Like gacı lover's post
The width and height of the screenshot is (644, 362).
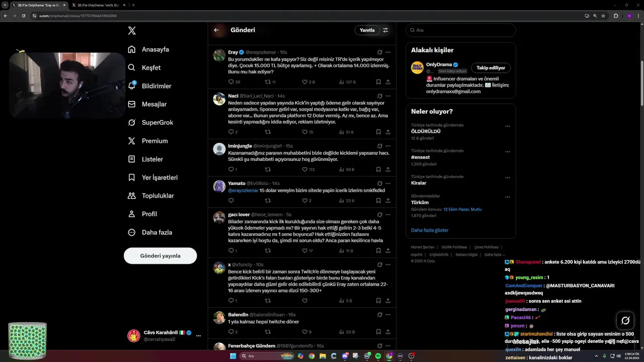(307, 250)
